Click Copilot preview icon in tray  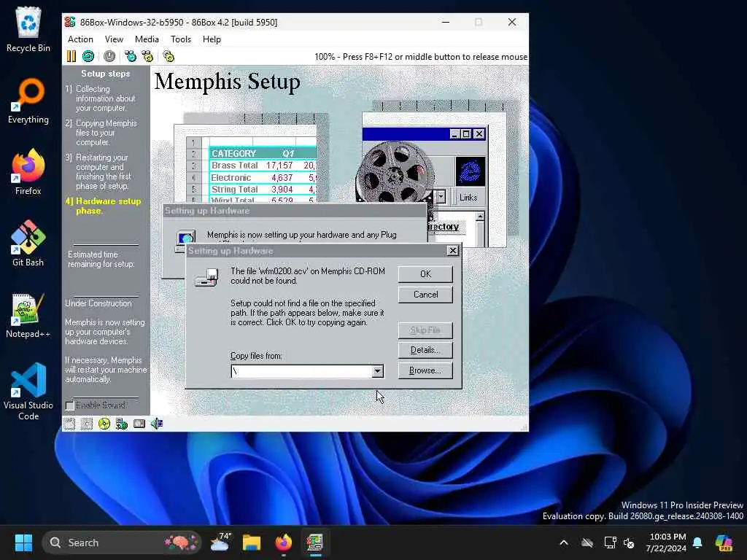(724, 542)
